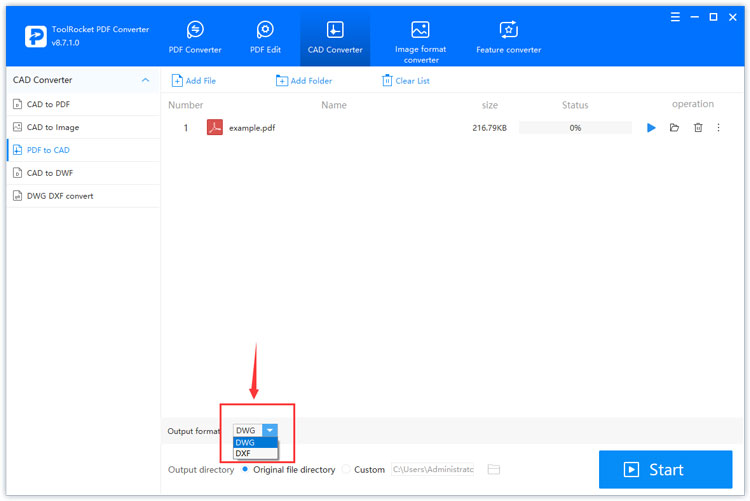Close the ToolRocket PDF Converter window

(x=732, y=17)
